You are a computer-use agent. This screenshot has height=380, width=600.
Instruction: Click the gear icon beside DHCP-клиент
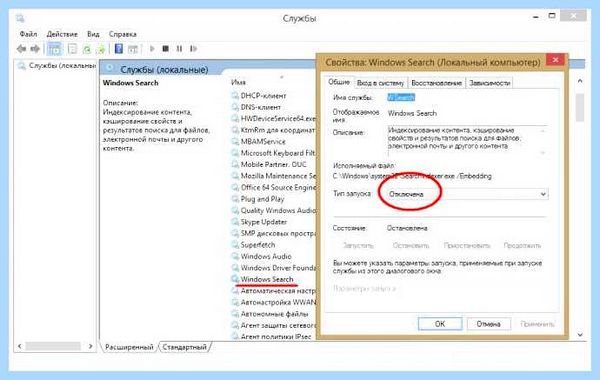point(235,96)
